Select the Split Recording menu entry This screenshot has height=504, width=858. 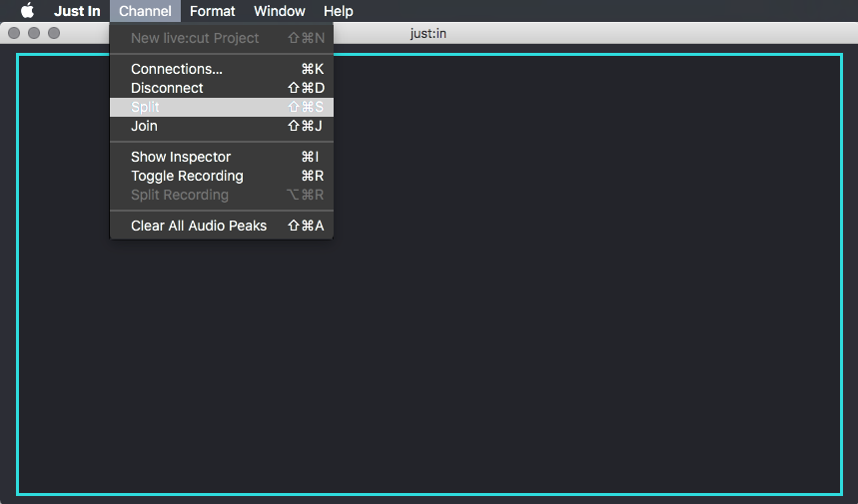coord(222,196)
